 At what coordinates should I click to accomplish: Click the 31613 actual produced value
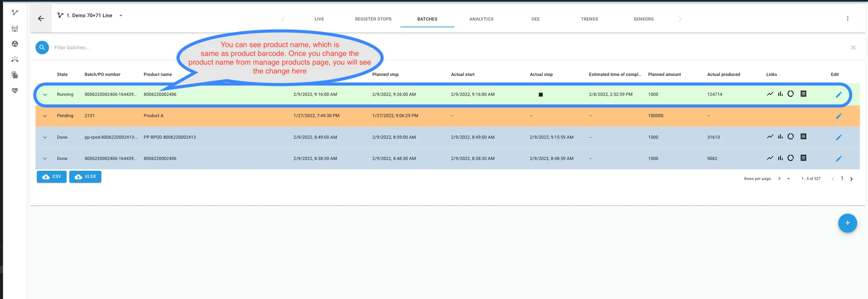pos(713,137)
